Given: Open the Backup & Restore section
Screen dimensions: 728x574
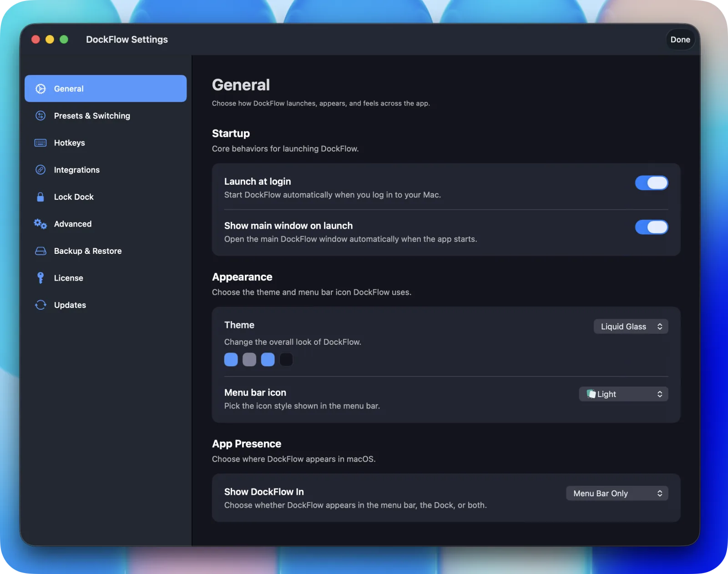Looking at the screenshot, I should (106, 251).
